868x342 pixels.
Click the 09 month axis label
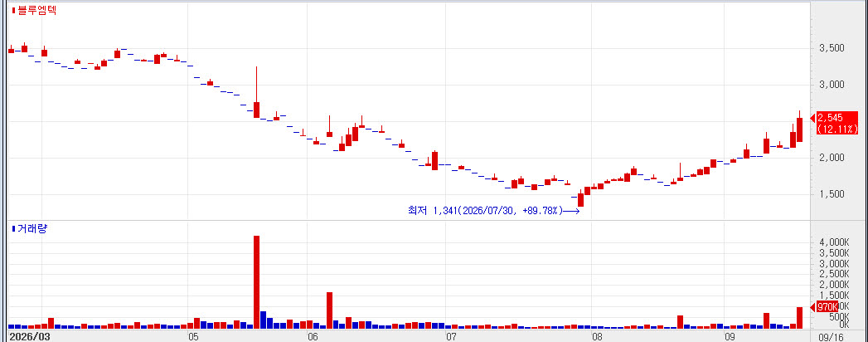click(x=730, y=337)
